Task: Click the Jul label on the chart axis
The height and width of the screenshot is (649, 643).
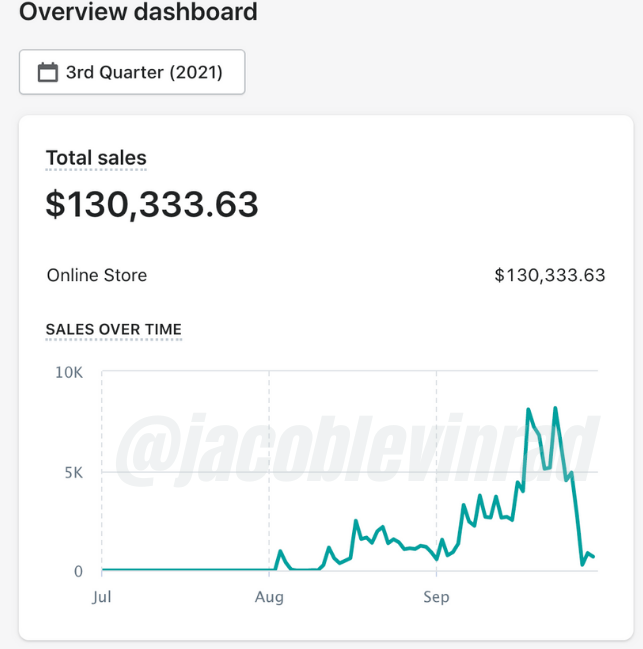Action: tap(101, 597)
